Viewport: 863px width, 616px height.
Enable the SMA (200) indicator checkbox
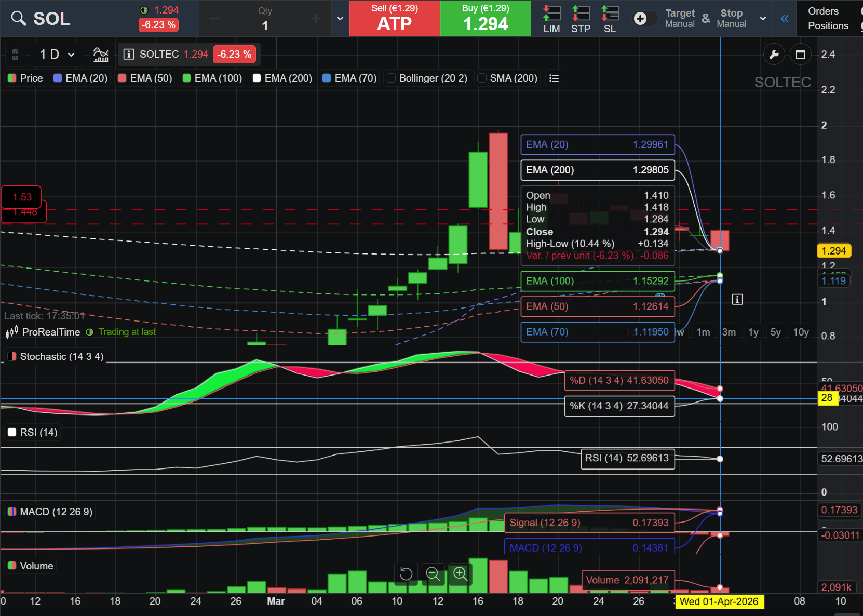point(482,78)
